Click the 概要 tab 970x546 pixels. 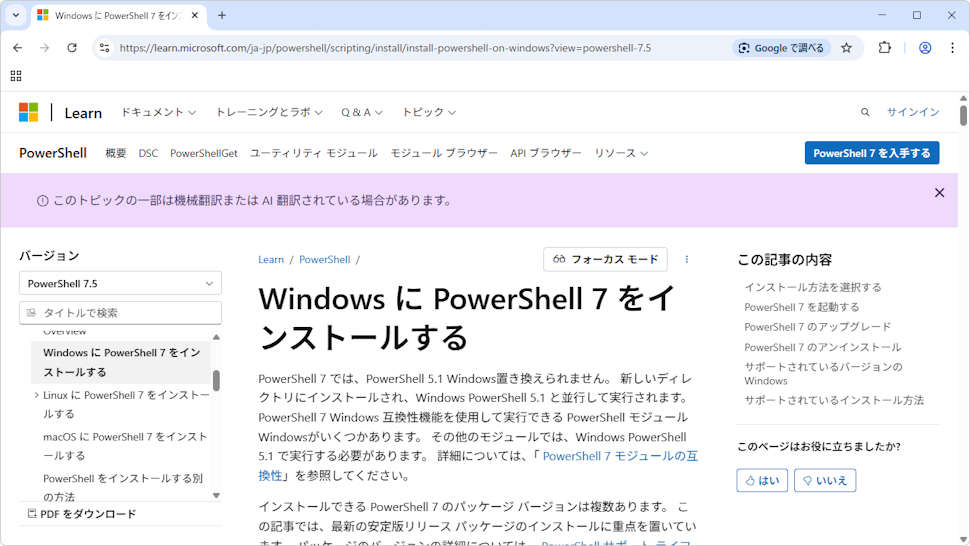116,153
